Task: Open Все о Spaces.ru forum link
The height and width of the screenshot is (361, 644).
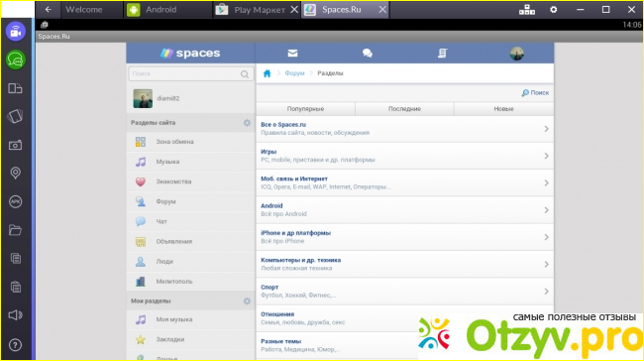Action: (283, 125)
